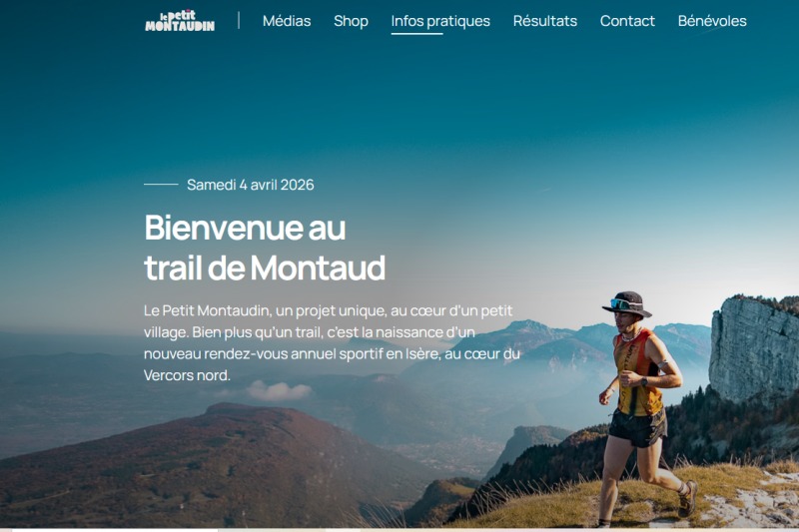Click the intro paragraph about Le Petit Montaudin

click(332, 342)
